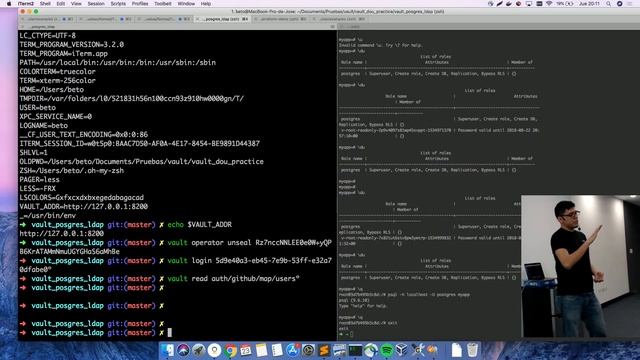
Task: Click the battery status indicator
Action: pyautogui.click(x=564, y=4)
